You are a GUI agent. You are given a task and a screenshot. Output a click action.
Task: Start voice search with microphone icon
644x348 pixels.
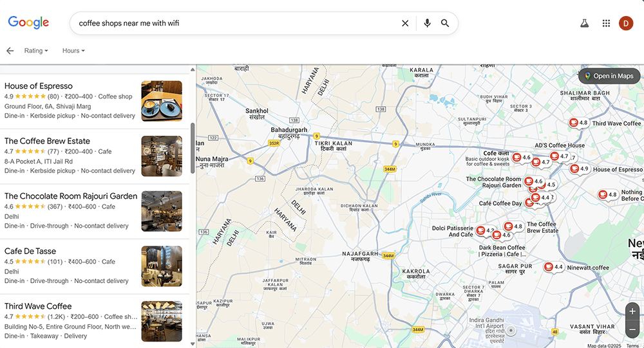(426, 23)
